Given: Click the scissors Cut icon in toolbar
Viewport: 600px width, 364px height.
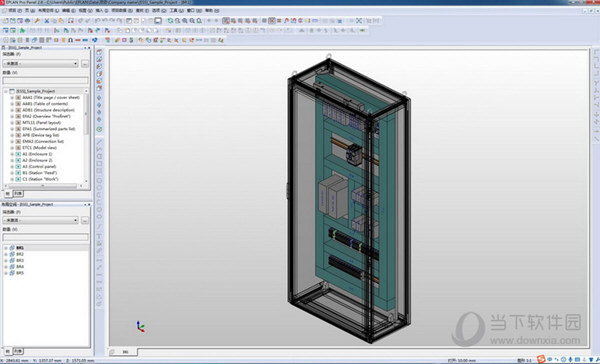Looking at the screenshot, I should coord(47,21).
